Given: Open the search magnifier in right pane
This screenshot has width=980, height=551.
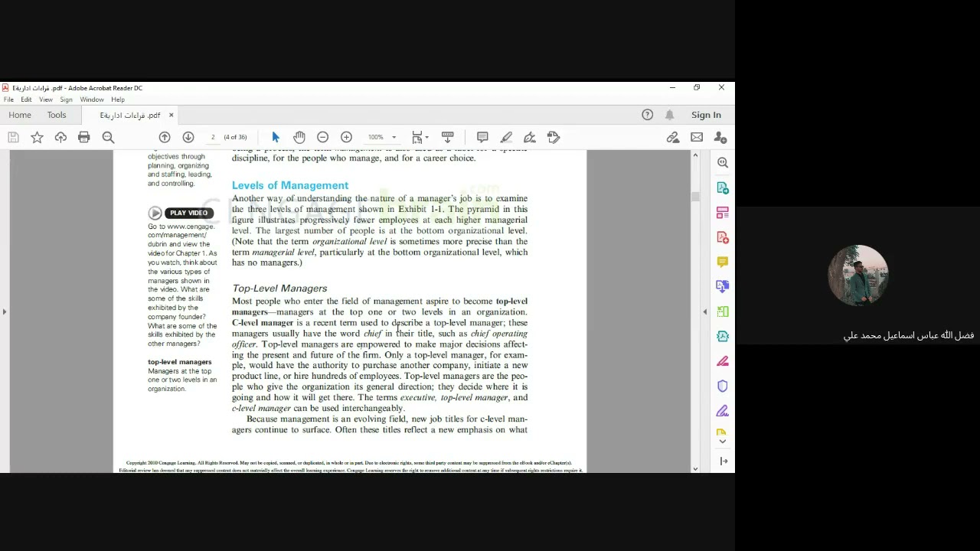Looking at the screenshot, I should click(x=723, y=162).
